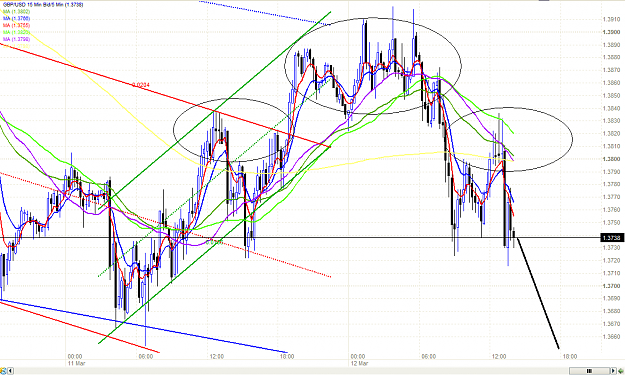This screenshot has width=625, height=375.
Task: Click the 1.3850 price axis label
Action: point(611,95)
